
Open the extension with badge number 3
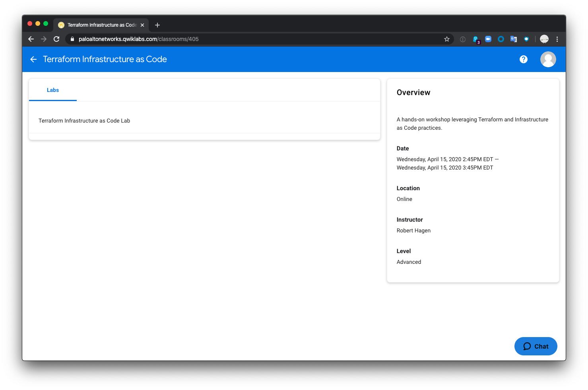point(476,39)
